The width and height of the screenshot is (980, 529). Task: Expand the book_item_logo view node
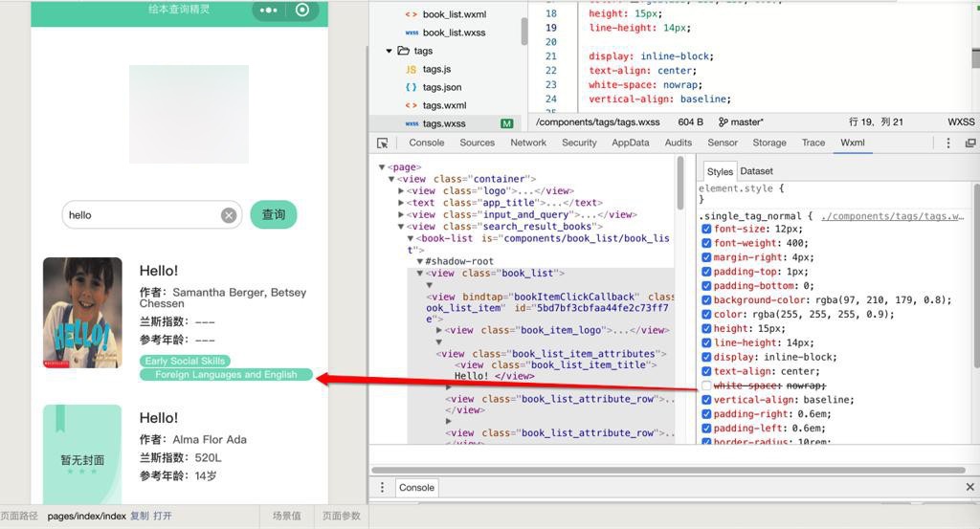coord(438,330)
